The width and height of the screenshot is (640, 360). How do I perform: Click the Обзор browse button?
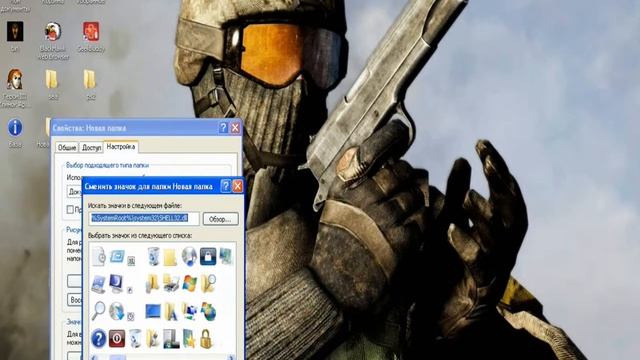pos(220,219)
